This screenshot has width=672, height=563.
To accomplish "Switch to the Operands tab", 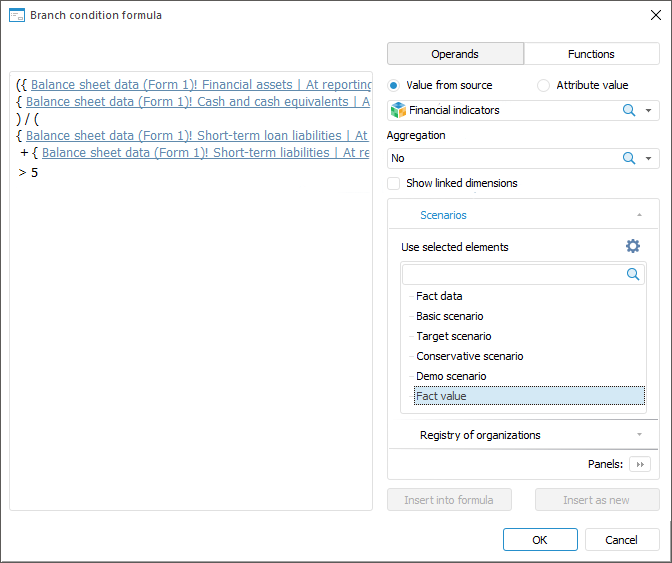I will tap(455, 54).
